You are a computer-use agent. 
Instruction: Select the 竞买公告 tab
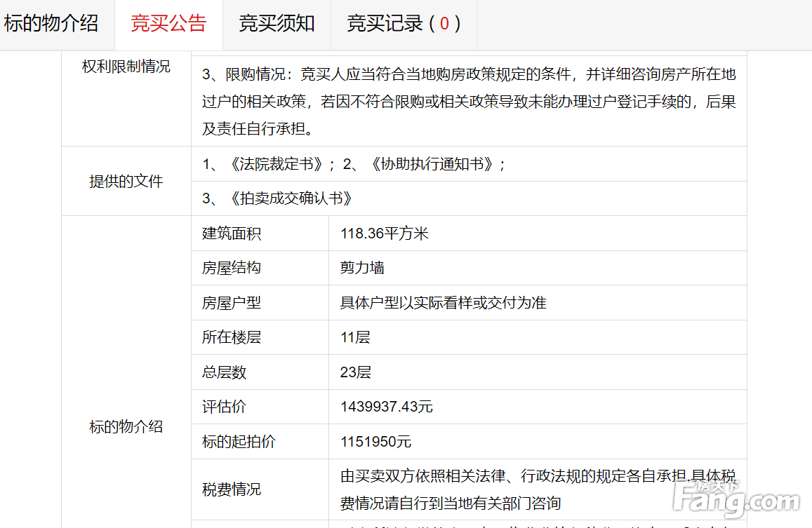(168, 24)
